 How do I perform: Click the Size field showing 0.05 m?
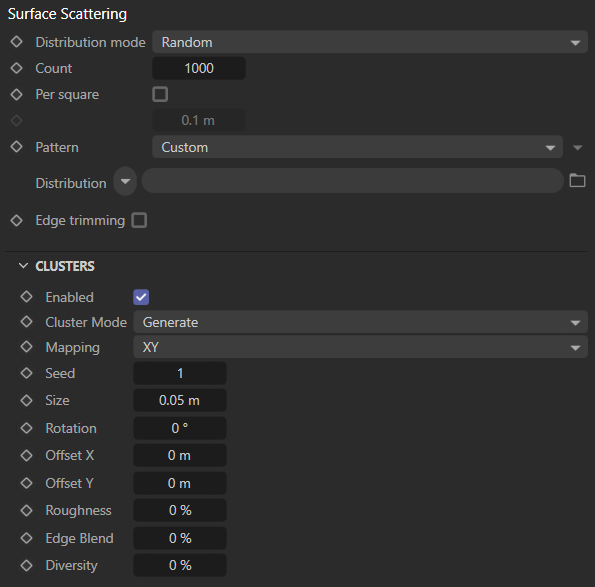pos(180,400)
